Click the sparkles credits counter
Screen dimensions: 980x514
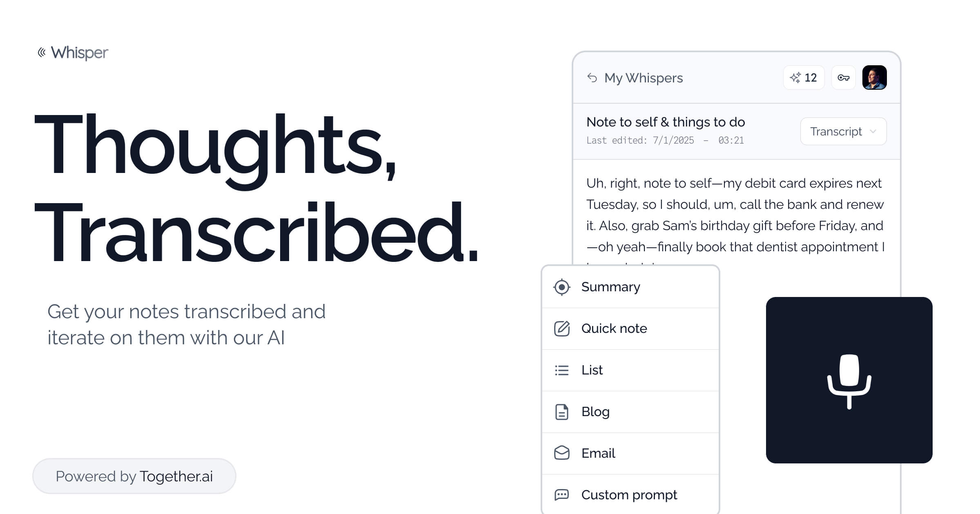[804, 78]
